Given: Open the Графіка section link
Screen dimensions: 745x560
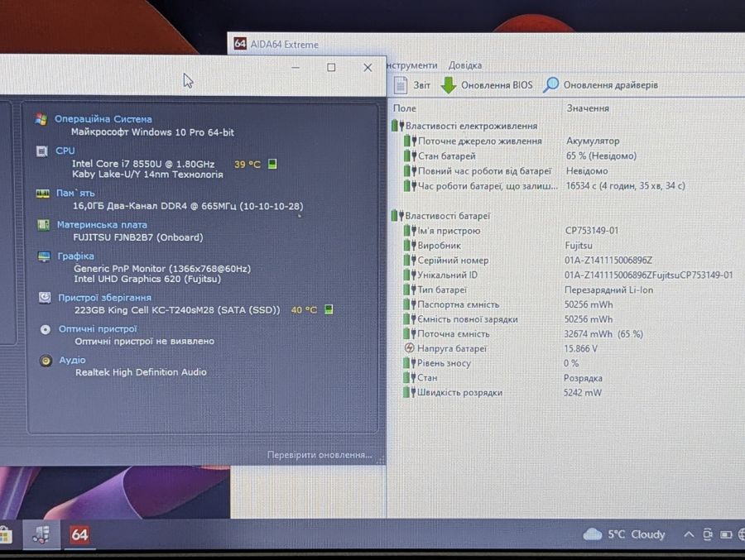Looking at the screenshot, I should [x=75, y=256].
